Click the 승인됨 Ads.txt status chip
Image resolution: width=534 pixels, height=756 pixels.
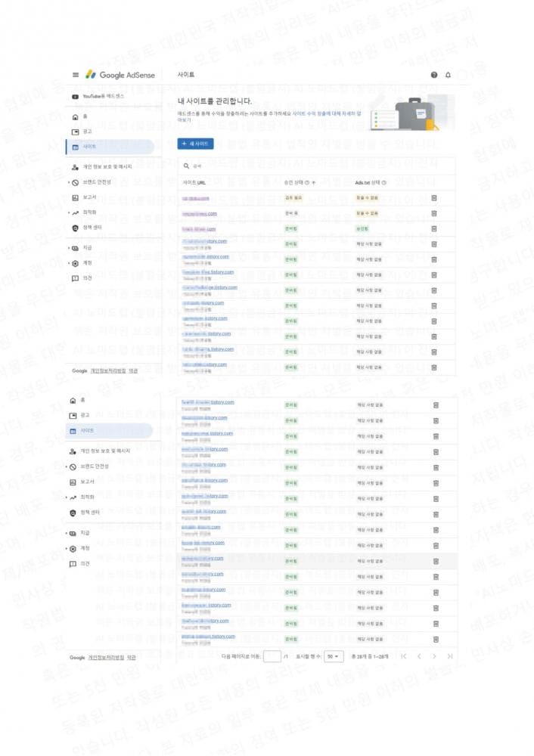tap(362, 229)
